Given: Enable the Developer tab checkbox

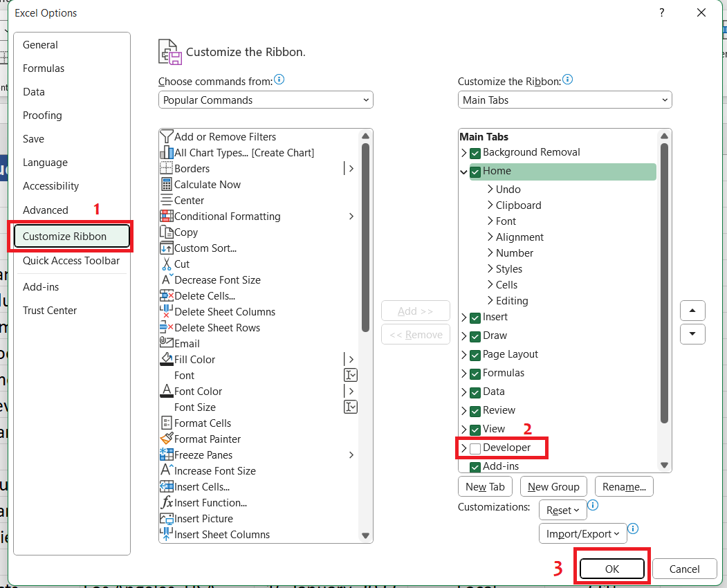Looking at the screenshot, I should 475,448.
